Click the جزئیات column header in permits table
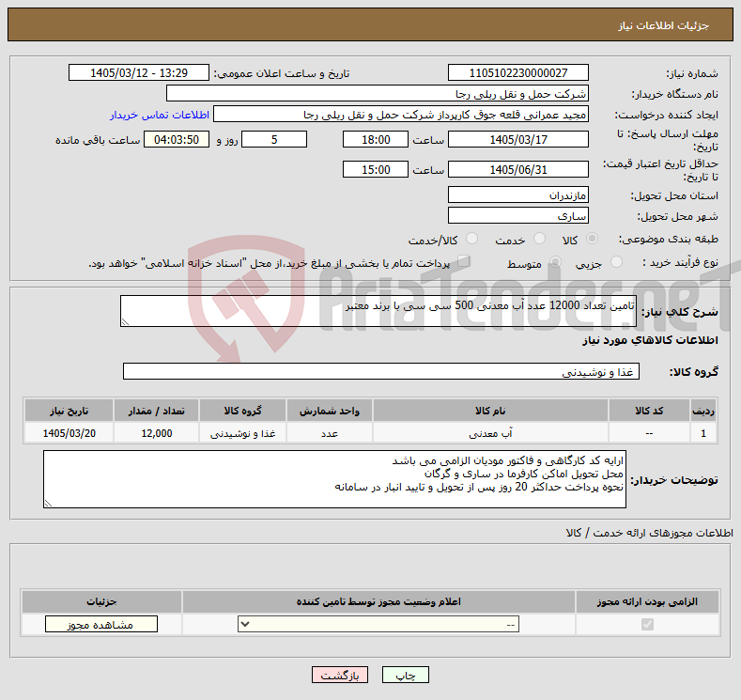Viewport: 741px width, 700px height. coord(101,601)
